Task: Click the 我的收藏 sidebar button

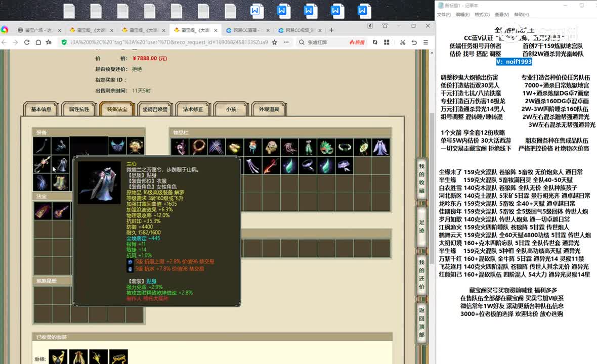Action: 421,178
